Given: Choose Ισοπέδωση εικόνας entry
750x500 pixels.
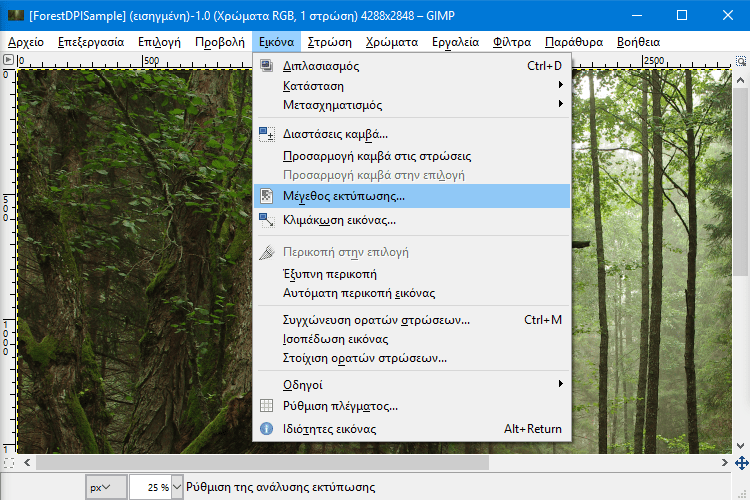Looking at the screenshot, I should pos(412,339).
